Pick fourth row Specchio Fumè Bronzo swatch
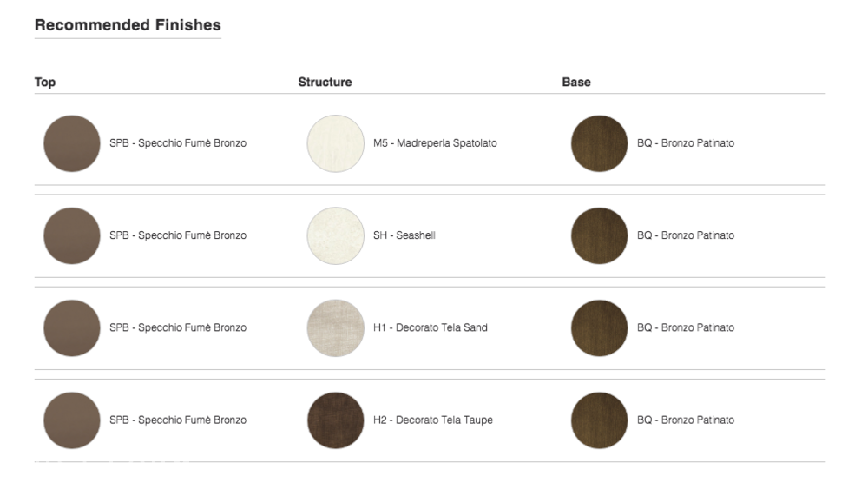 click(72, 420)
